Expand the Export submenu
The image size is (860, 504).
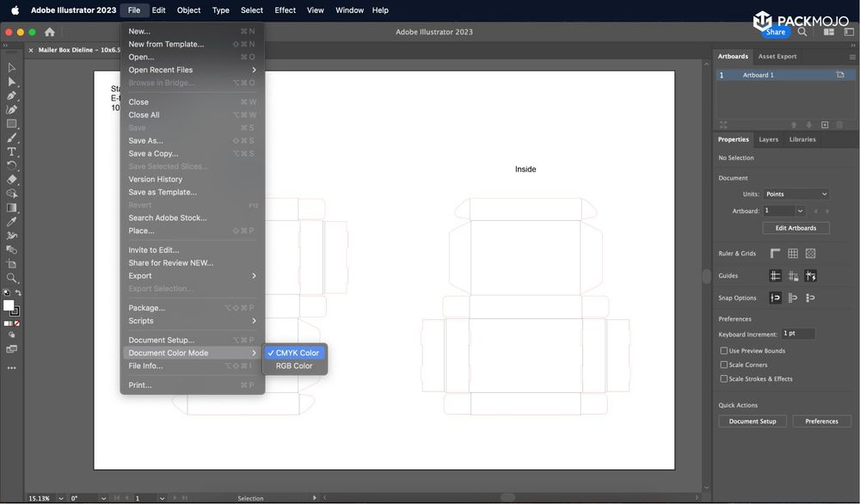click(x=172, y=275)
